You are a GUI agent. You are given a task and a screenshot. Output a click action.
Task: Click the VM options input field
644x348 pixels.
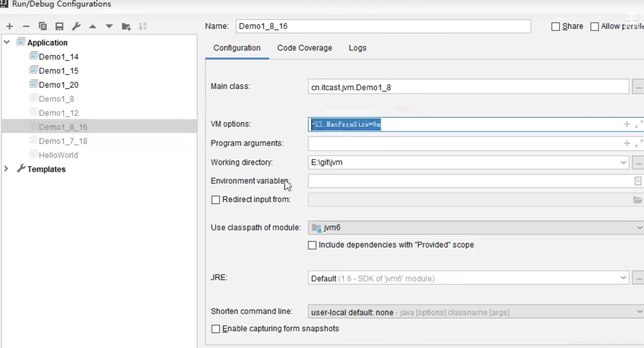tap(465, 124)
